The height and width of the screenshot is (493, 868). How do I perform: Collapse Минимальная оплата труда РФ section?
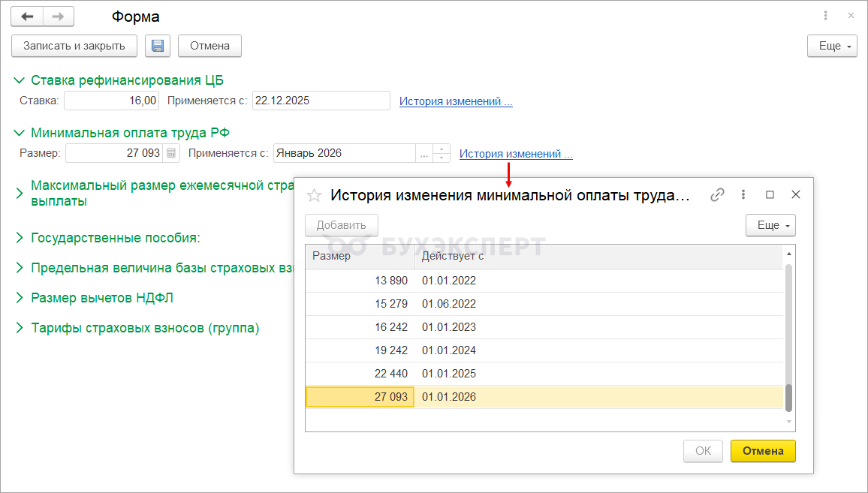(x=19, y=134)
